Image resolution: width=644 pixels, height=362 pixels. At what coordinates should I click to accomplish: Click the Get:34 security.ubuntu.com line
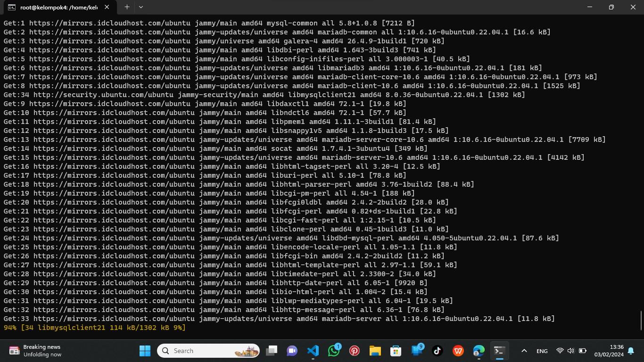(264, 95)
